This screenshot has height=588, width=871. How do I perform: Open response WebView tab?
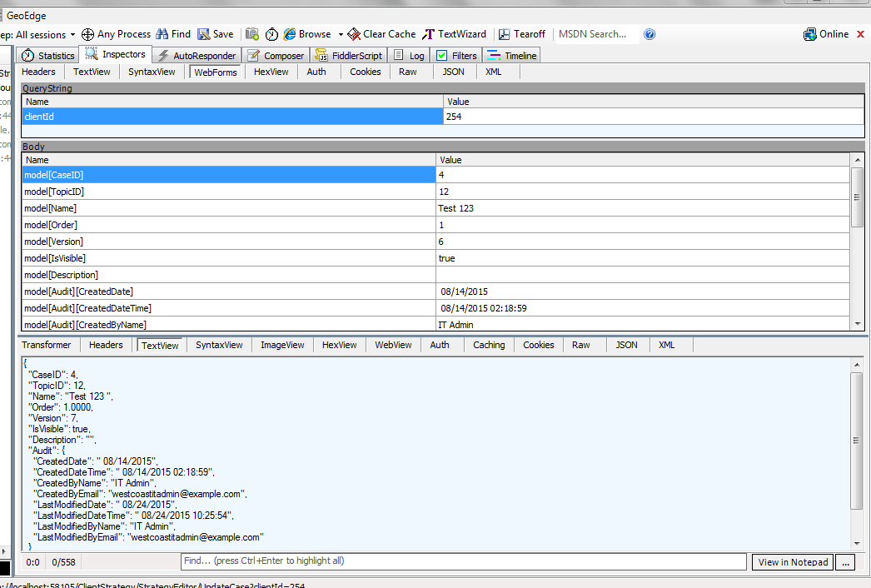coord(393,345)
